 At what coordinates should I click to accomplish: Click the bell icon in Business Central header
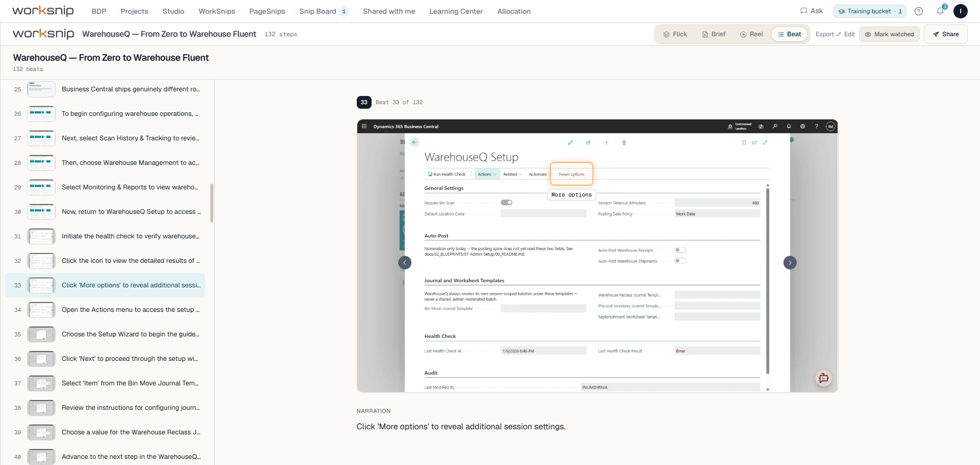point(789,126)
